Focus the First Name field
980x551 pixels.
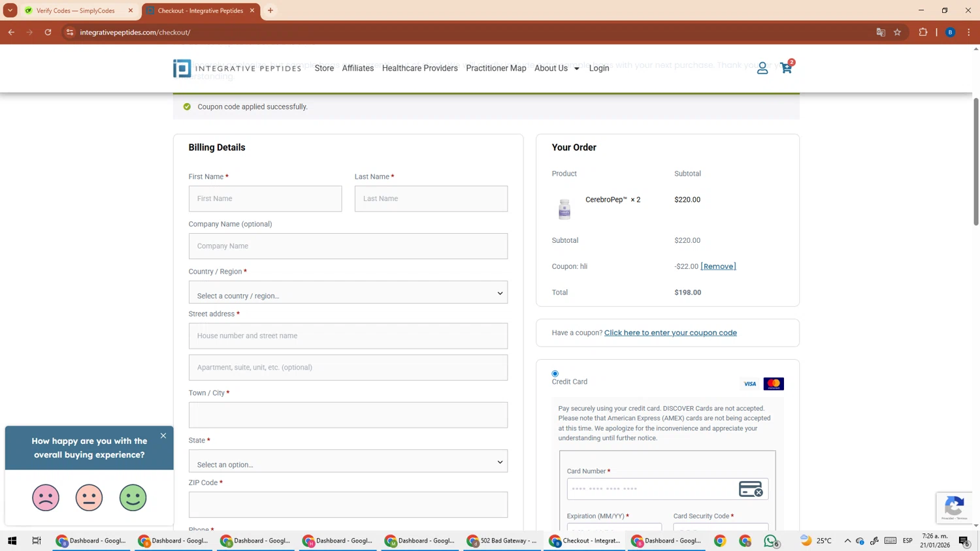pyautogui.click(x=265, y=198)
